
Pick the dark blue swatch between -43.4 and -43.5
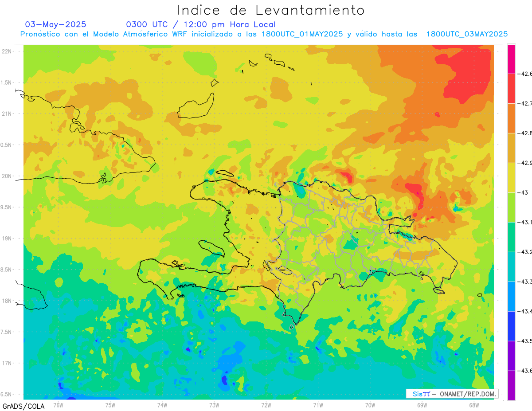coord(511,326)
